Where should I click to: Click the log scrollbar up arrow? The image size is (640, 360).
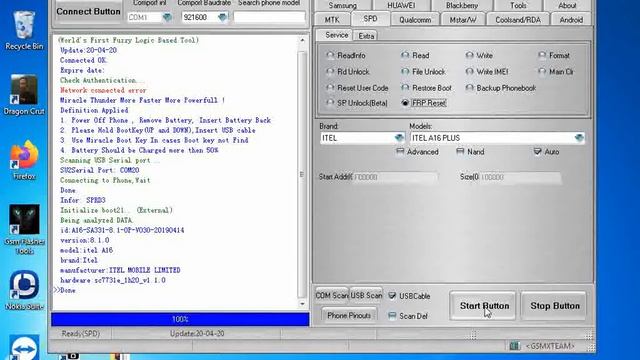302,40
